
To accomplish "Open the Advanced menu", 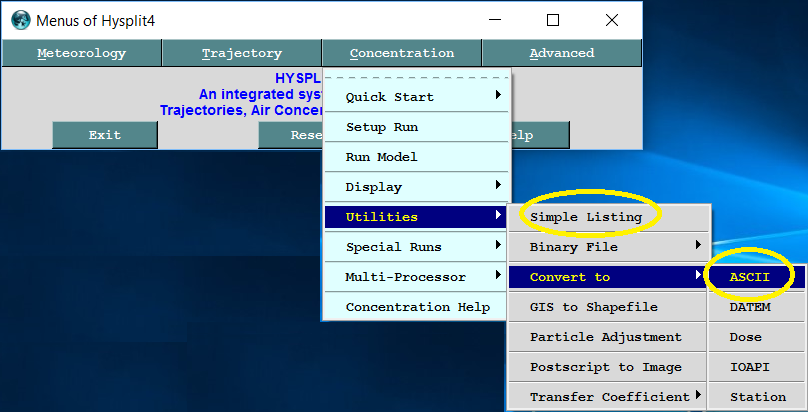I will point(562,53).
